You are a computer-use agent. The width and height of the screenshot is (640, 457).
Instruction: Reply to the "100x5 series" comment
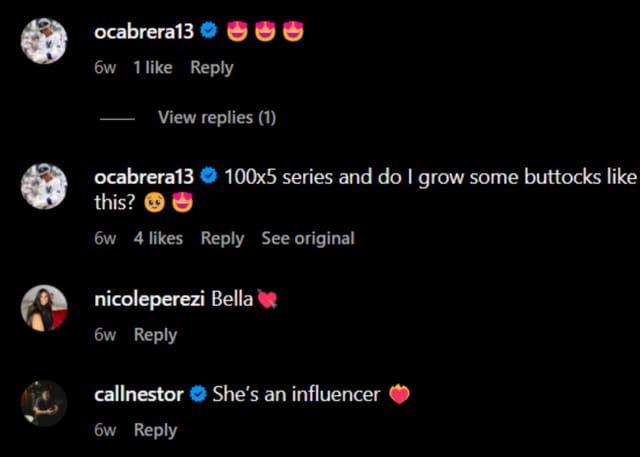pyautogui.click(x=222, y=238)
